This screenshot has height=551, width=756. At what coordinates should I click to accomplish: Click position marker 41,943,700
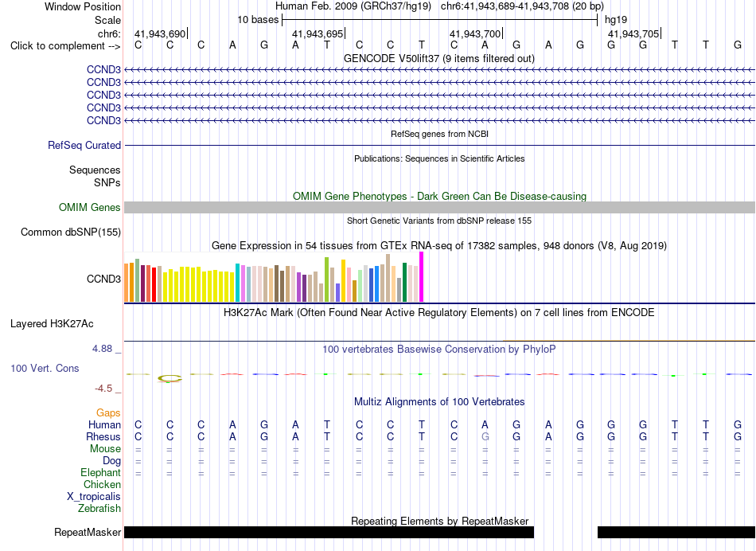tap(475, 33)
